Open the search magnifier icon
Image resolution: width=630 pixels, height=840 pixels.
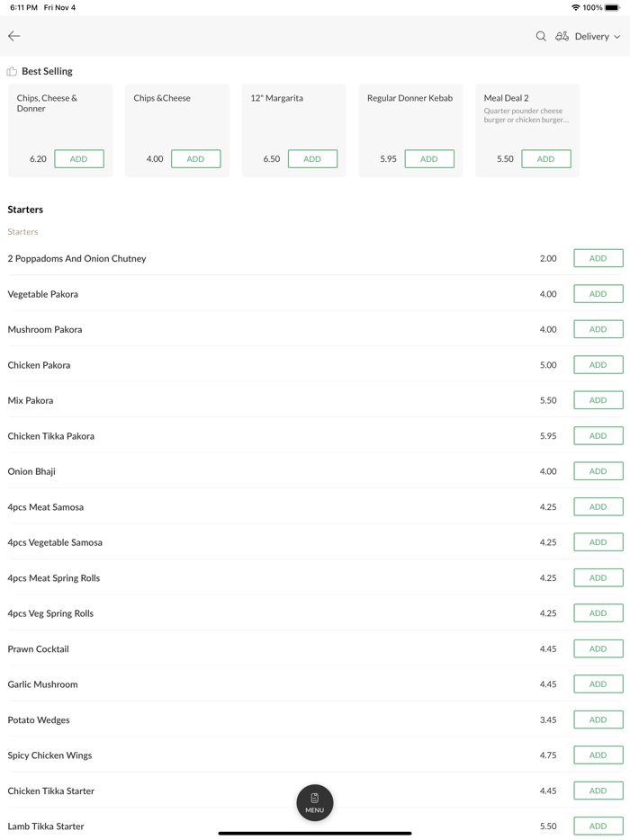coord(541,36)
